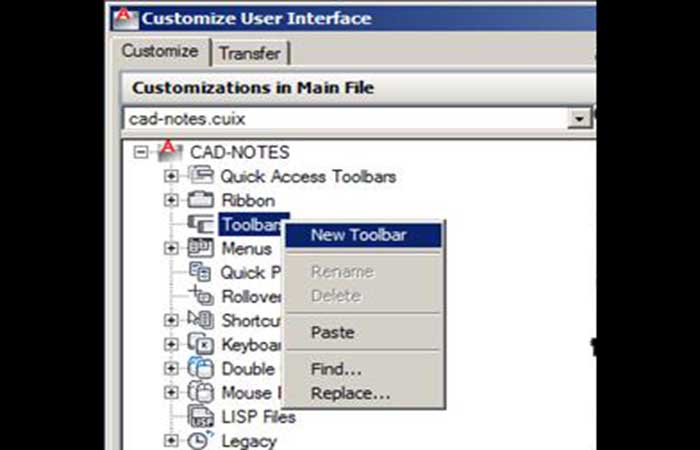
Task: Expand the Quick Access Toolbars node
Action: coord(171,177)
